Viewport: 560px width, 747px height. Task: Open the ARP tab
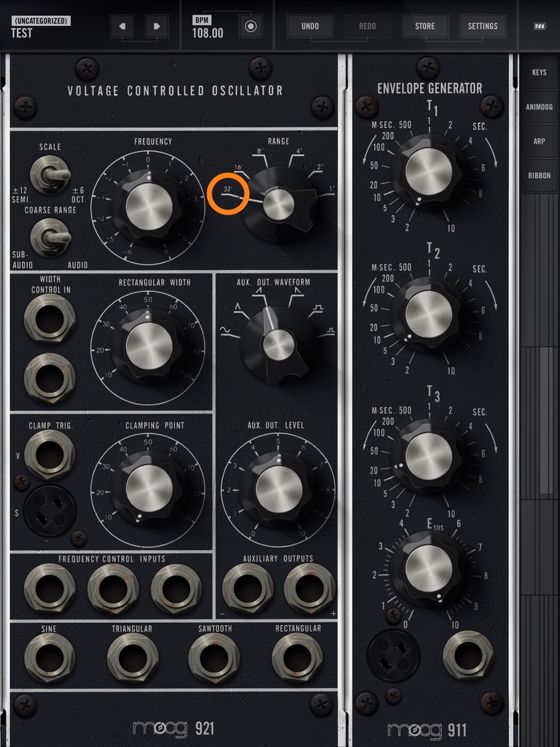click(x=539, y=141)
